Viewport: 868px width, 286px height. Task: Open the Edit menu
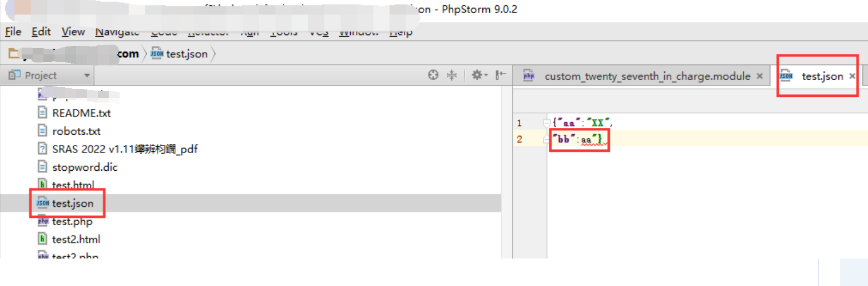[x=41, y=32]
